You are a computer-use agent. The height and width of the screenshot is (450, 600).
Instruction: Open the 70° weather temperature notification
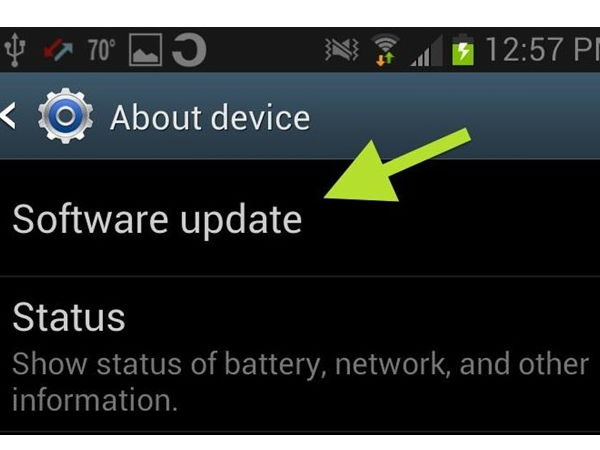coord(101,50)
